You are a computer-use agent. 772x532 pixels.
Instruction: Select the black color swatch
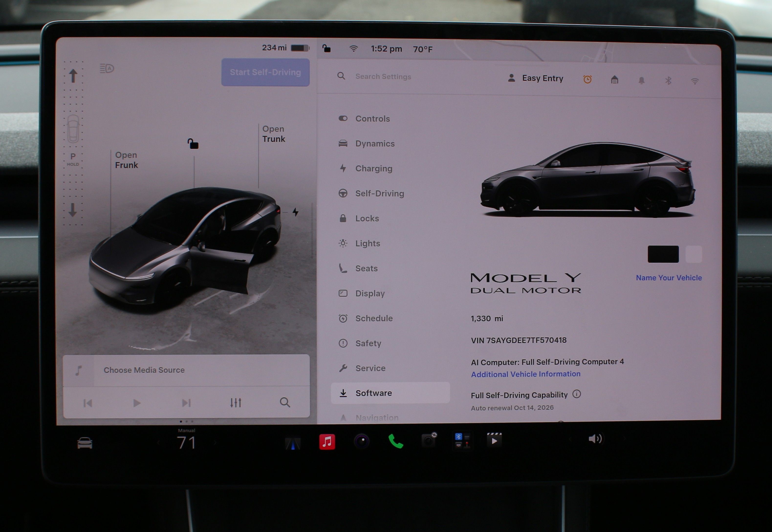click(x=663, y=254)
